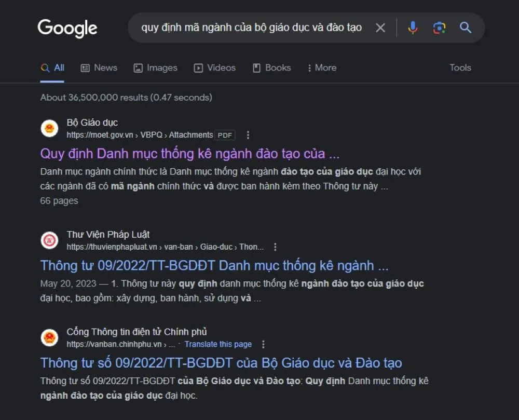Click the thuvienphapluat.vn URL breadcrumb
This screenshot has width=519, height=420.
[x=165, y=247]
